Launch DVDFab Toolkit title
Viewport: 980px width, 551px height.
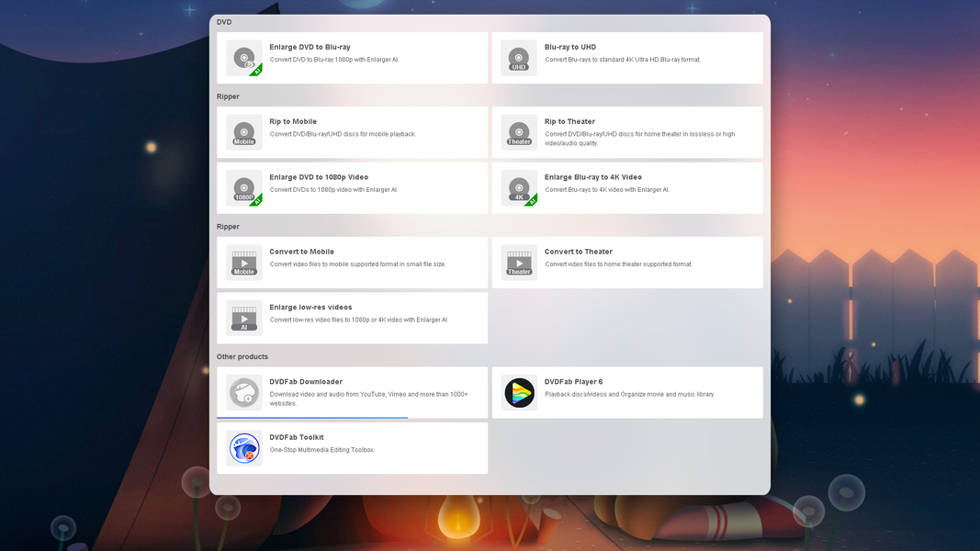pyautogui.click(x=297, y=437)
